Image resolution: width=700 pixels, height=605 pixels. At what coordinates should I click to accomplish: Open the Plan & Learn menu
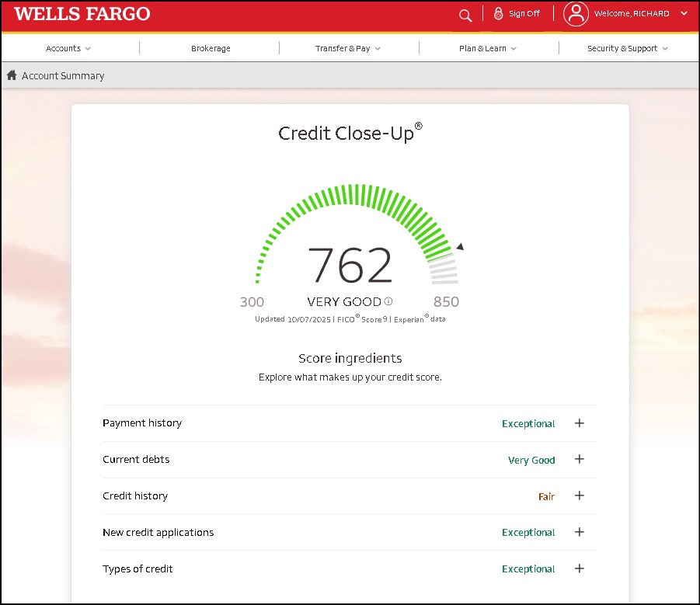487,48
